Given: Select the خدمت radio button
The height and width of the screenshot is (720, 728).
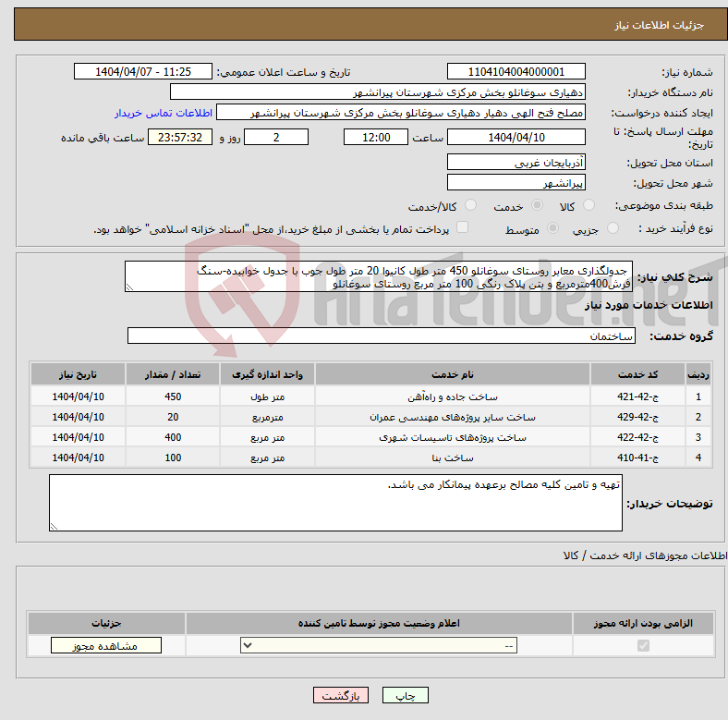Looking at the screenshot, I should [x=537, y=205].
